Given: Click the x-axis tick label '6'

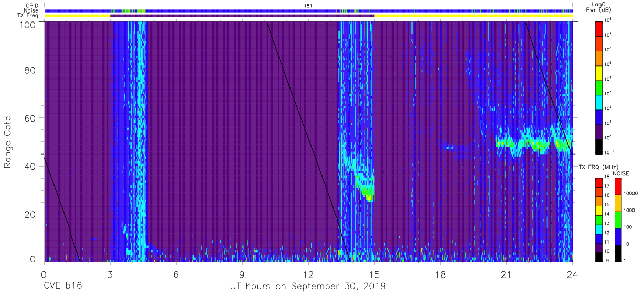Looking at the screenshot, I should click(x=176, y=274).
